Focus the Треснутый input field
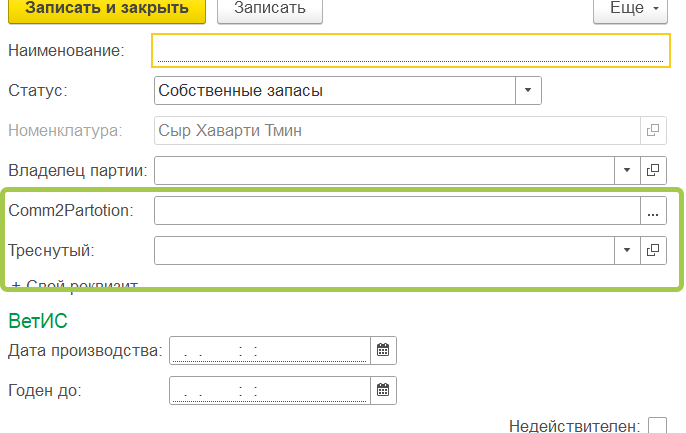Image resolution: width=686 pixels, height=433 pixels. [384, 250]
